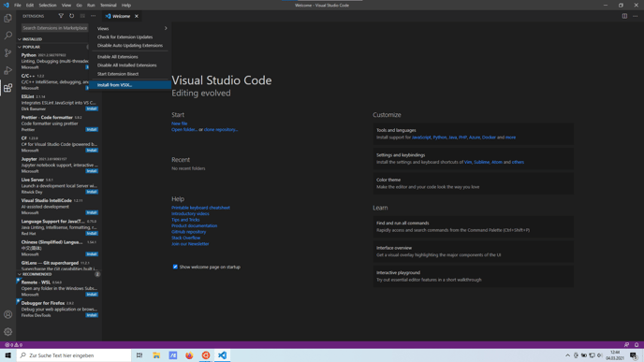This screenshot has width=644, height=362.
Task: Install Remote - WSL extension
Action: (92, 295)
